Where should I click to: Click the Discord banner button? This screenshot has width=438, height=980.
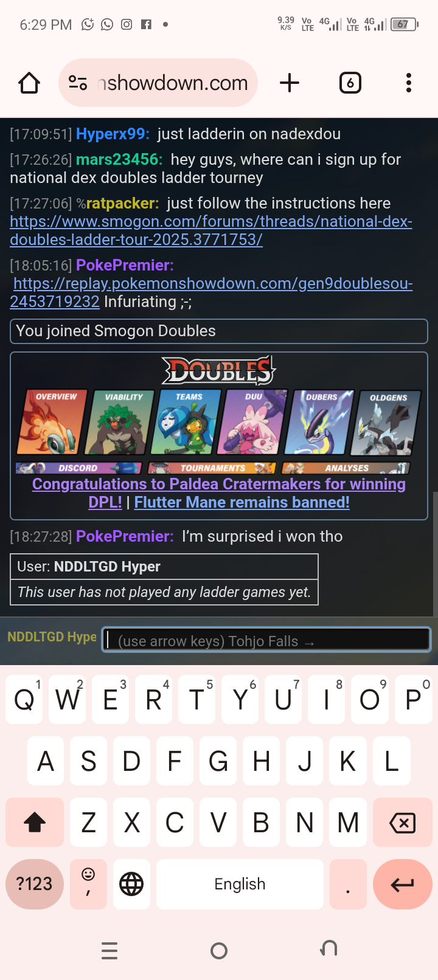(x=78, y=468)
